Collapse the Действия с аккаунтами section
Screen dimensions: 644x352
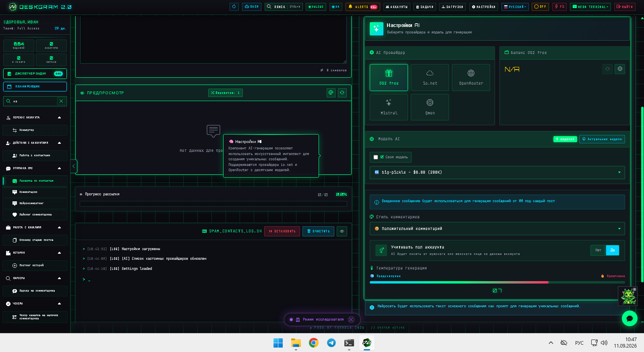click(x=60, y=143)
